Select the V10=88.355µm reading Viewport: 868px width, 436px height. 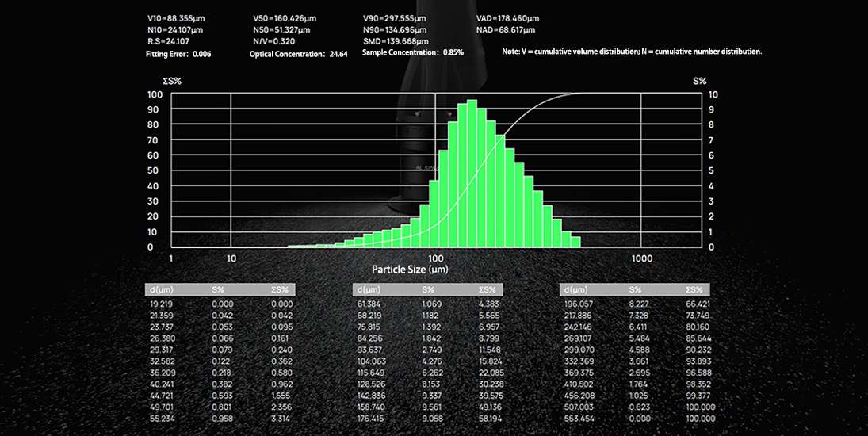(x=175, y=19)
